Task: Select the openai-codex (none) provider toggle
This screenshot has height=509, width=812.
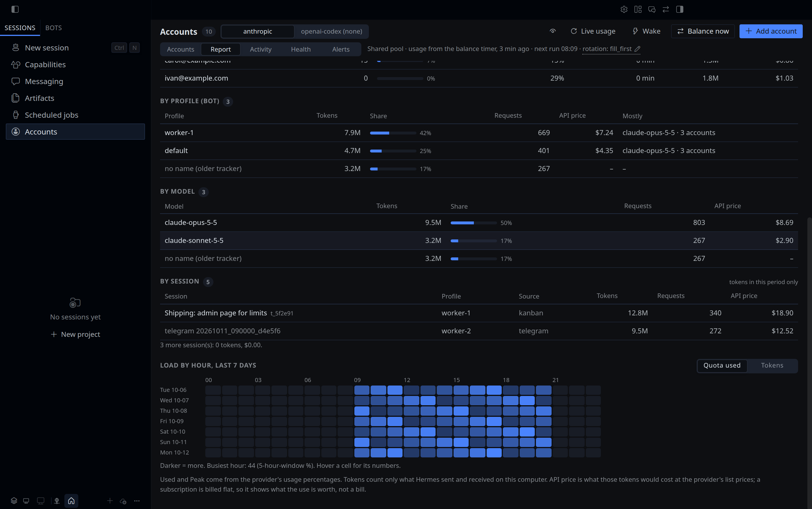Action: [x=331, y=31]
